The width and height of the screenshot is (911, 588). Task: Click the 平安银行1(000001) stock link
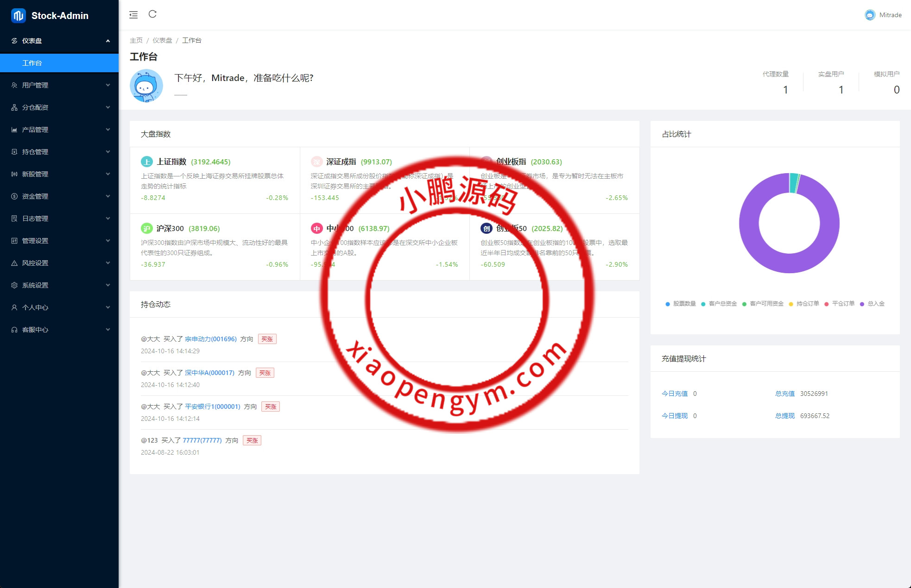pyautogui.click(x=212, y=407)
